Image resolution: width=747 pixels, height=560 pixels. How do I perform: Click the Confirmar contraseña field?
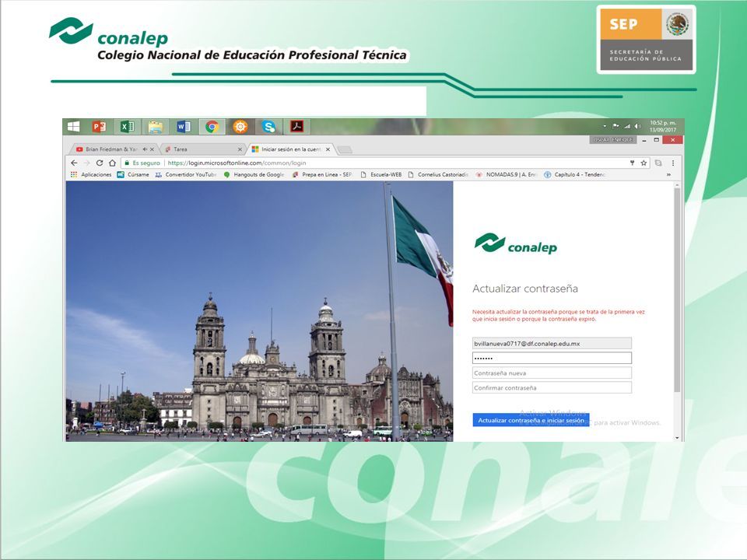coord(552,387)
